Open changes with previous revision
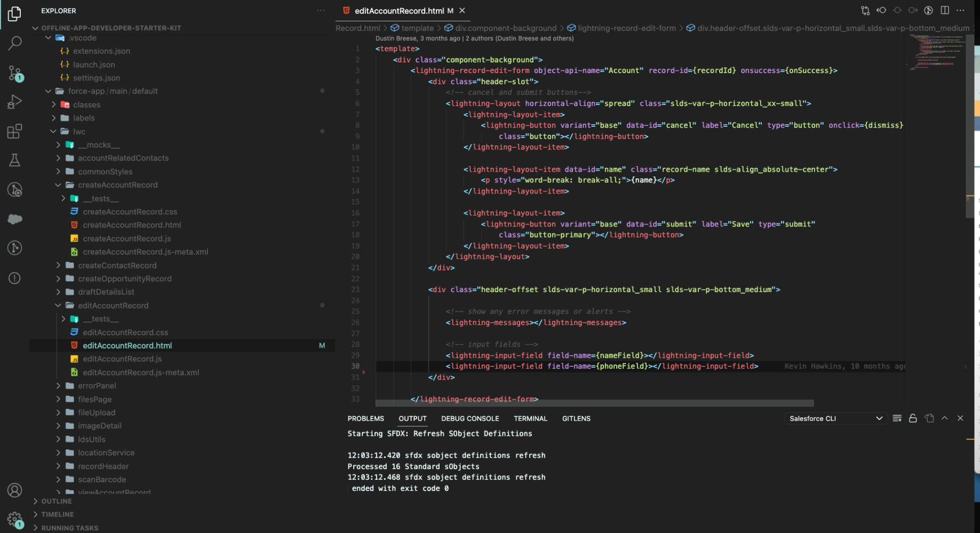Image resolution: width=980 pixels, height=533 pixels. [x=881, y=11]
